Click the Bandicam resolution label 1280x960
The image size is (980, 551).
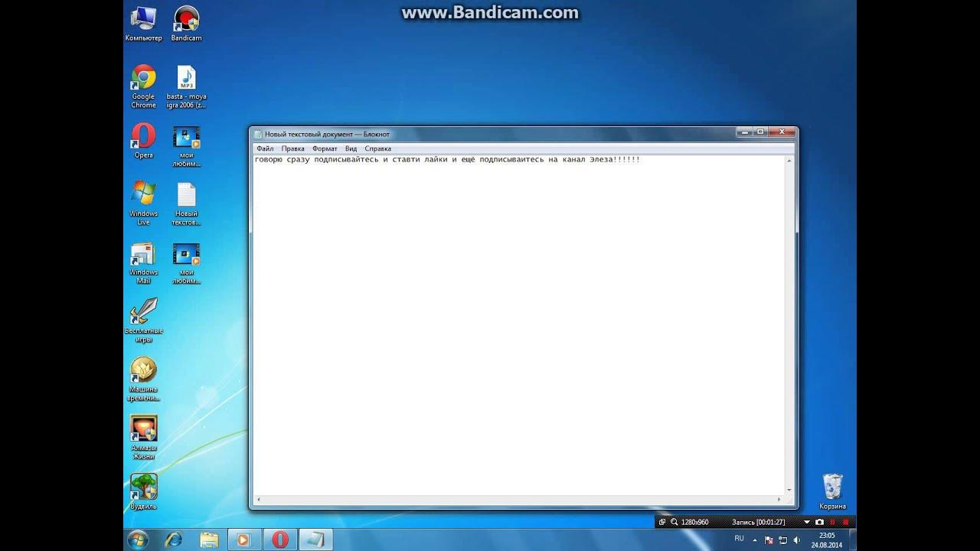click(694, 522)
